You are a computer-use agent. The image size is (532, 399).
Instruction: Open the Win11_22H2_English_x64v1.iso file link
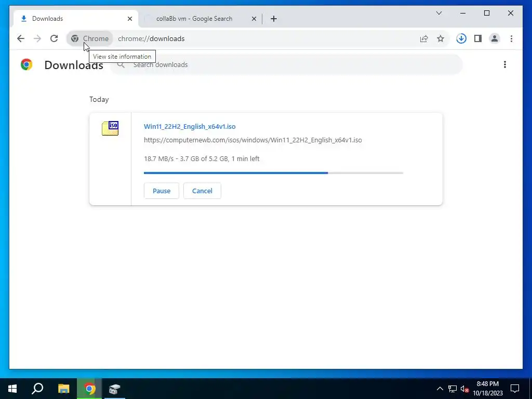click(x=190, y=126)
